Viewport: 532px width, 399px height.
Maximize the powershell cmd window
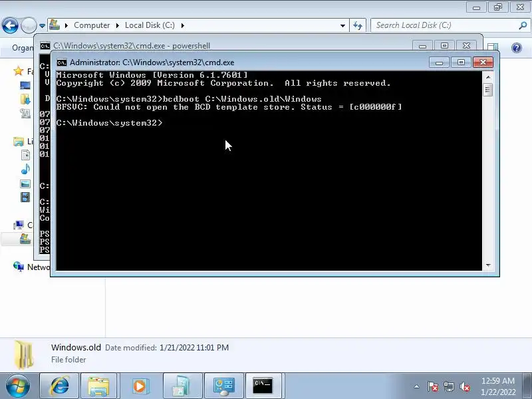coord(444,46)
